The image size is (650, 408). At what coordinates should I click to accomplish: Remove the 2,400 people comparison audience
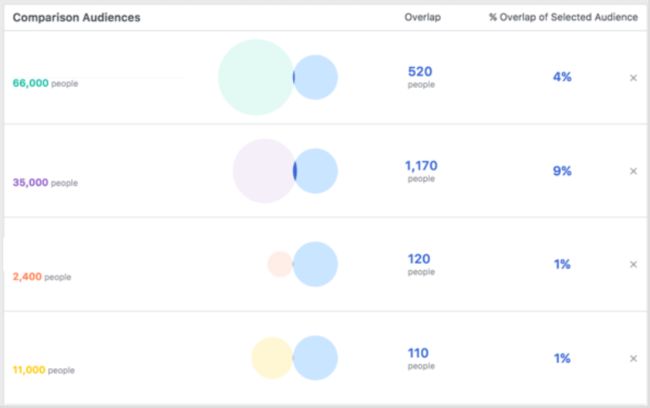pyautogui.click(x=633, y=264)
